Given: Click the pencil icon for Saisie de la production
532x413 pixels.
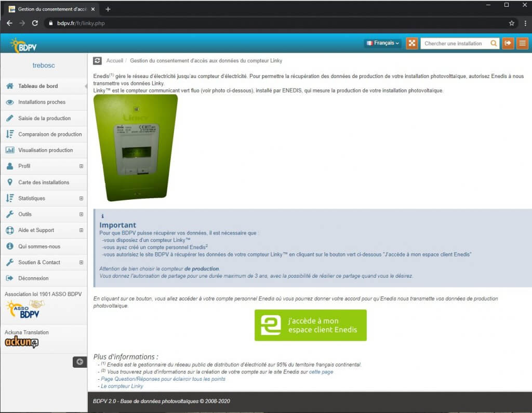Looking at the screenshot, I should pos(10,118).
